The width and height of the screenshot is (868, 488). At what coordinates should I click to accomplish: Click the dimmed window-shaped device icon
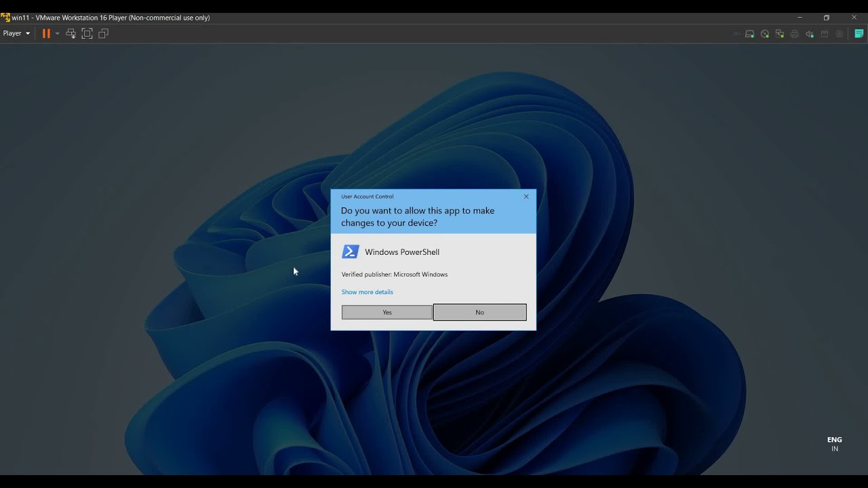coord(825,34)
